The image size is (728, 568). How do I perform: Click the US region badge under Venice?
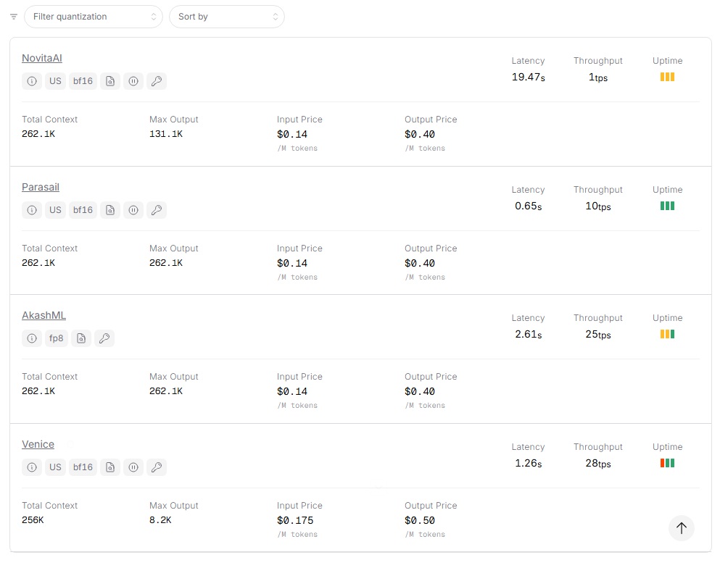pos(56,467)
